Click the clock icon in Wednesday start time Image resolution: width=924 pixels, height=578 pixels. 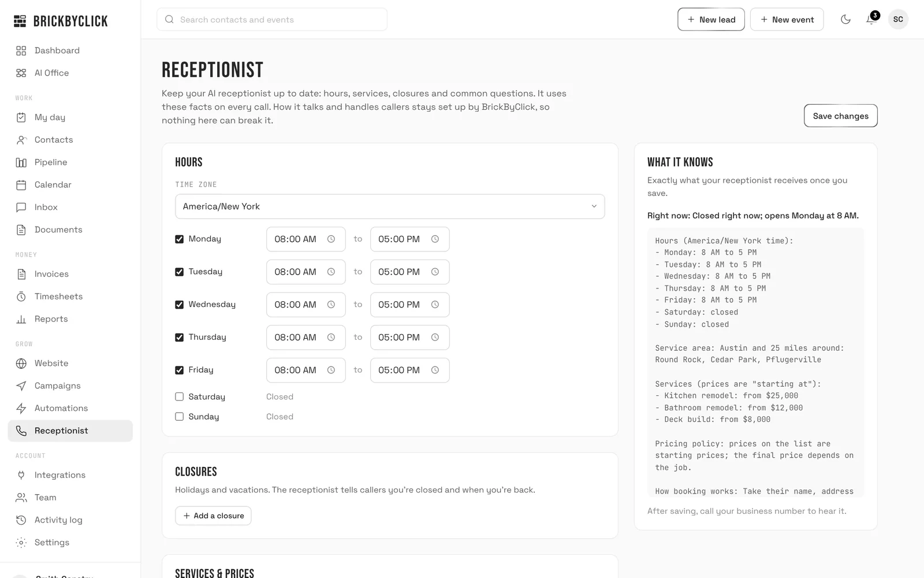point(331,305)
